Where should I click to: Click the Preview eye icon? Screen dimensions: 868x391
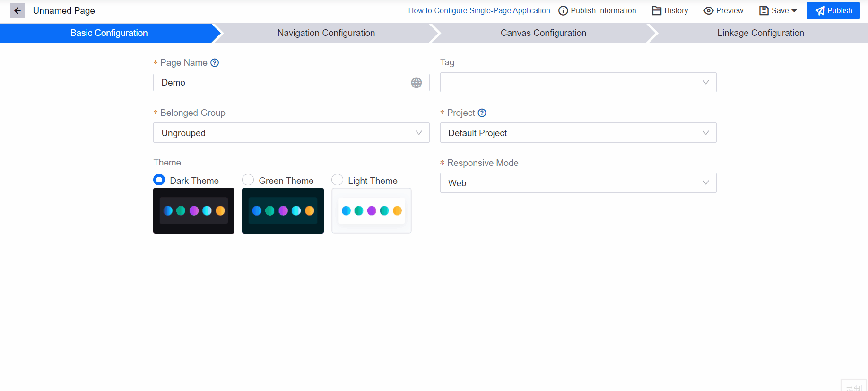pos(708,11)
